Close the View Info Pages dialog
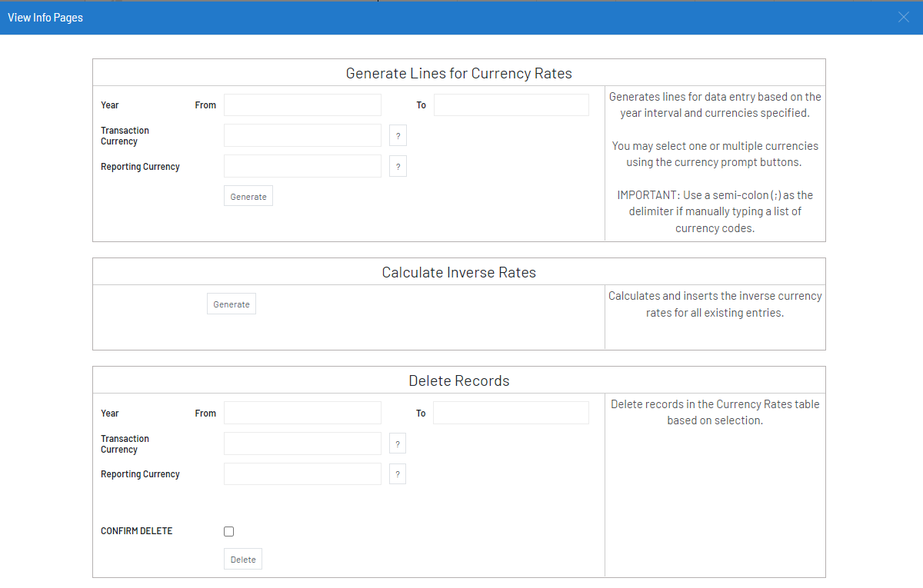Image resolution: width=923 pixels, height=588 pixels. [904, 17]
